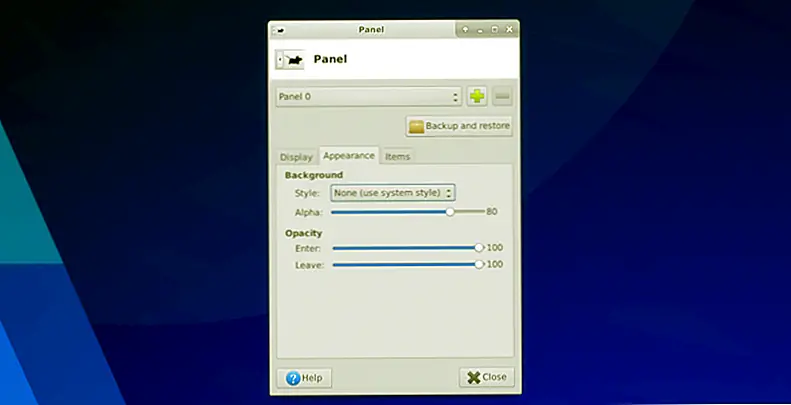Maximize the Panel preferences window

pos(494,29)
